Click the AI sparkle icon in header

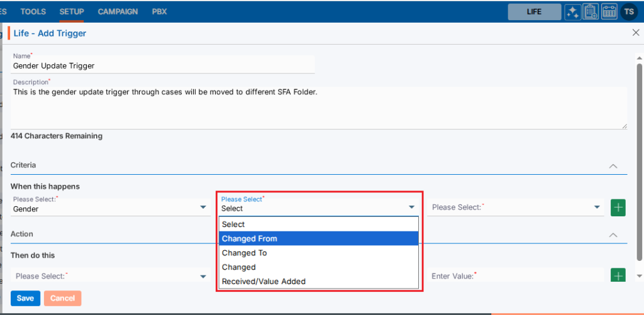[x=572, y=12]
